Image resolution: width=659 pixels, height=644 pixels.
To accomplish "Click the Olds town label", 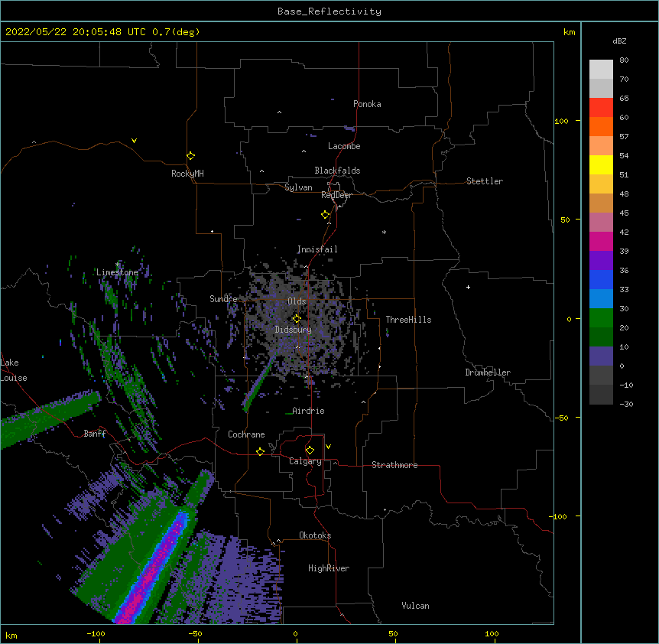I will point(297,301).
